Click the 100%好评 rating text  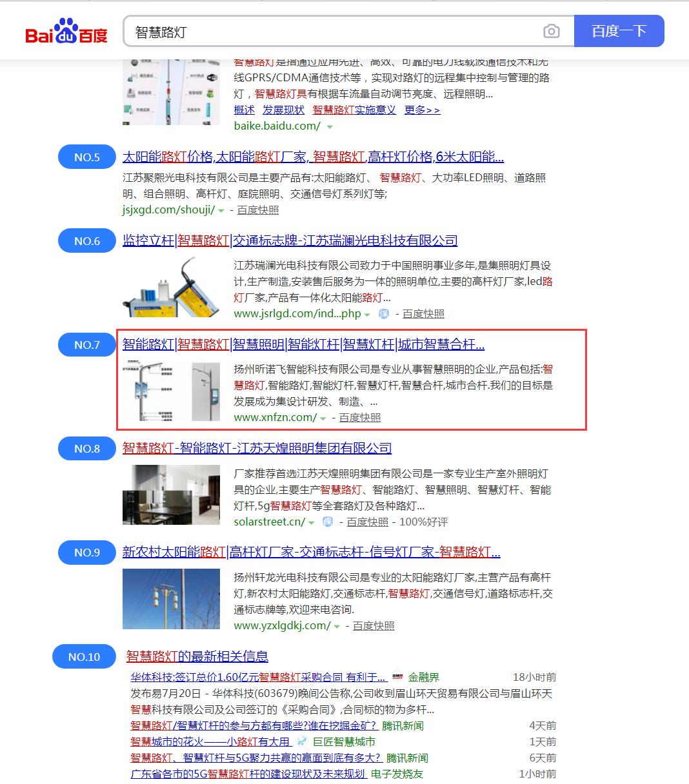423,522
